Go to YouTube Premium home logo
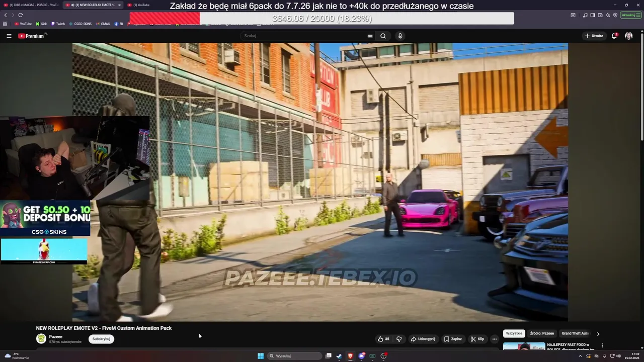 tap(31, 36)
